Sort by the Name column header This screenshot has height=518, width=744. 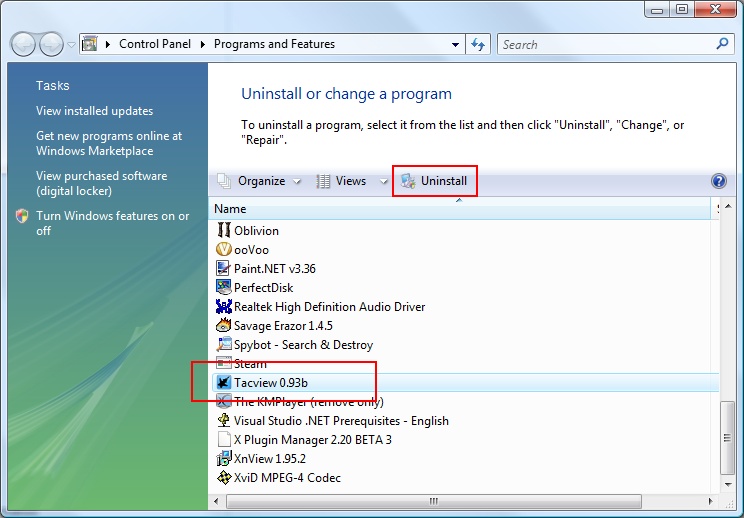pyautogui.click(x=460, y=209)
